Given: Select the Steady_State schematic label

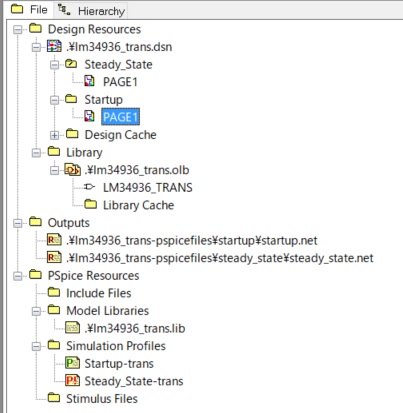Looking at the screenshot, I should tap(118, 65).
